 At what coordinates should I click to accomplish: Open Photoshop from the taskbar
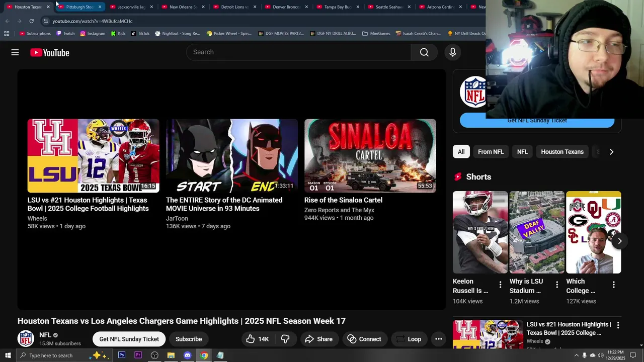point(122,355)
